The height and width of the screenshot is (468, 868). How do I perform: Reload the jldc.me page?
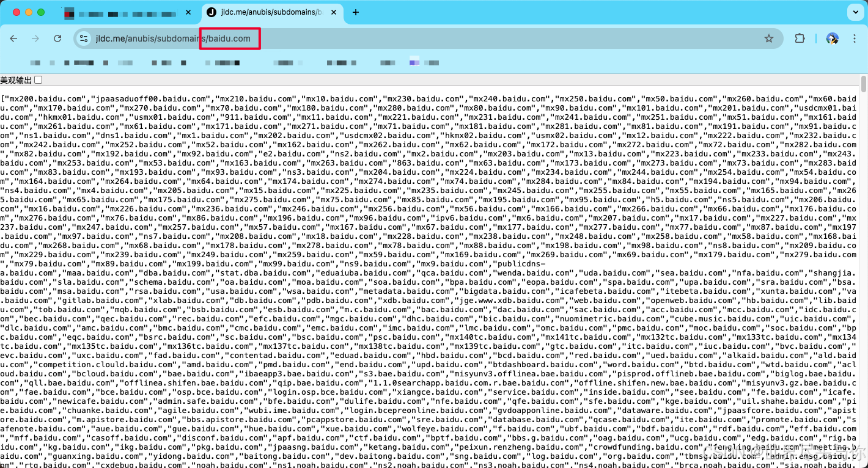(x=57, y=38)
